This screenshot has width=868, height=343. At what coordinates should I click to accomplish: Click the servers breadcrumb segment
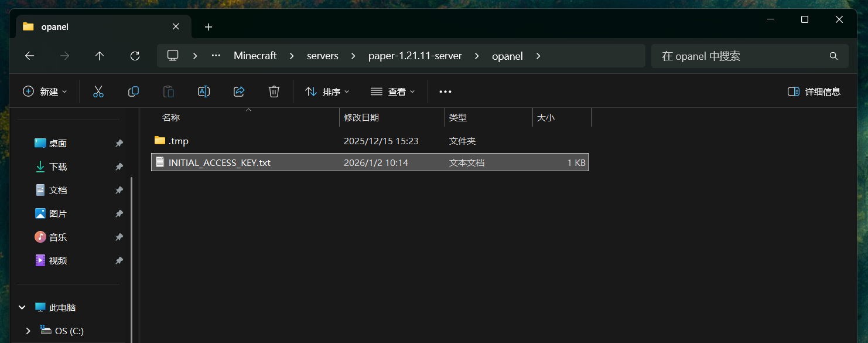coord(323,56)
